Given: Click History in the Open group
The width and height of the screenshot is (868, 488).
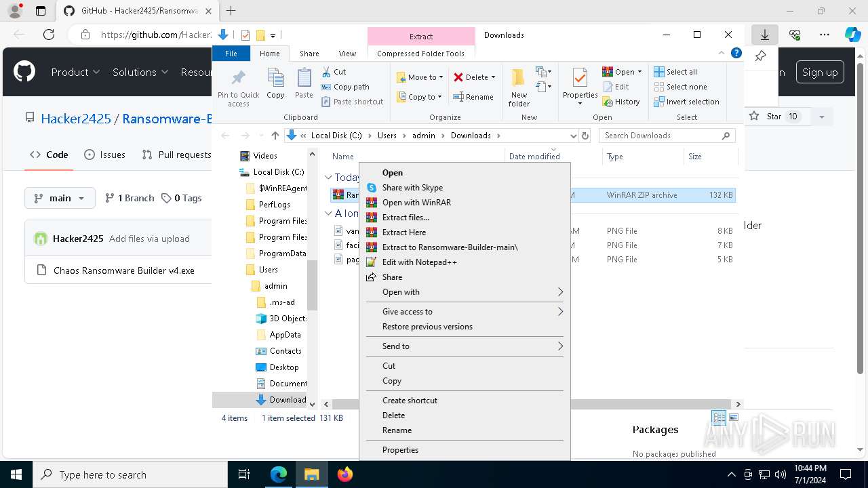Looking at the screenshot, I should click(621, 102).
